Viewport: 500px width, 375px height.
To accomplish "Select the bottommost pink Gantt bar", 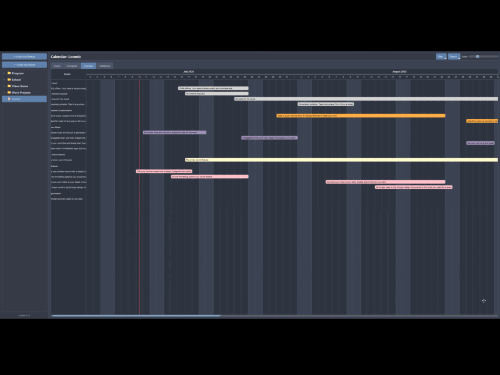I will tap(413, 187).
